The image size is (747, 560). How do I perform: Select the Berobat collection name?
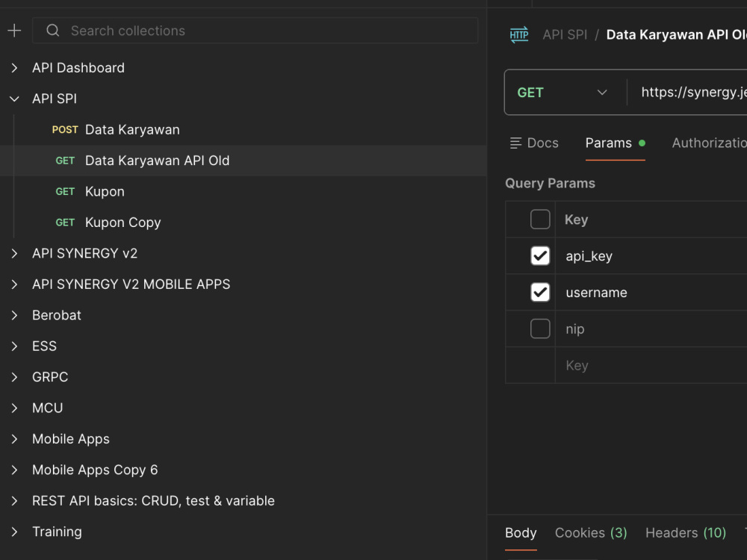point(56,315)
